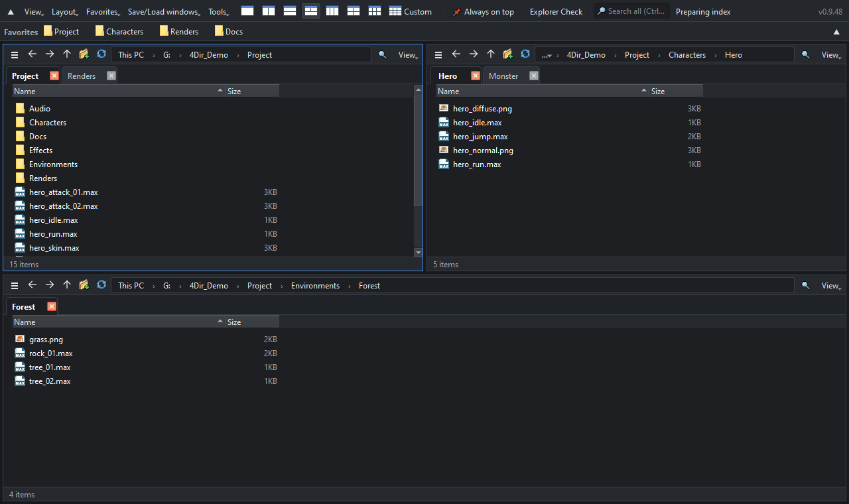Image resolution: width=849 pixels, height=504 pixels.
Task: Close the Hero tab
Action: [x=476, y=76]
